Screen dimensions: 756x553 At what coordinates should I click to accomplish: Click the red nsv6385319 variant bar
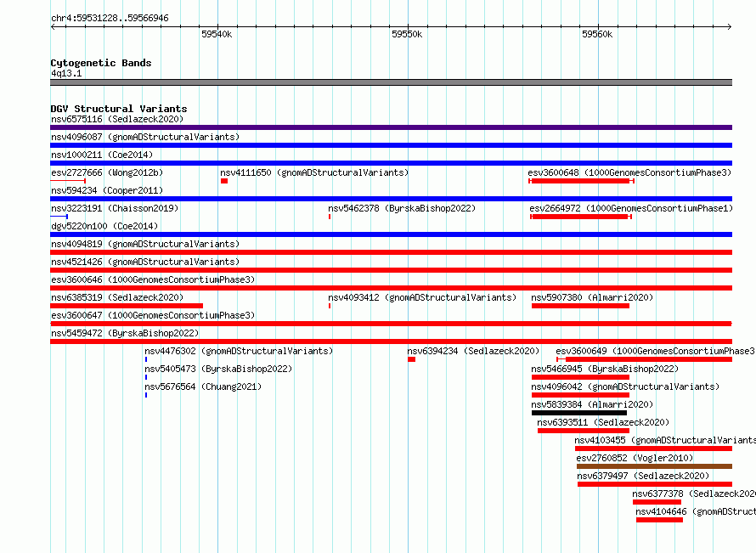point(127,306)
